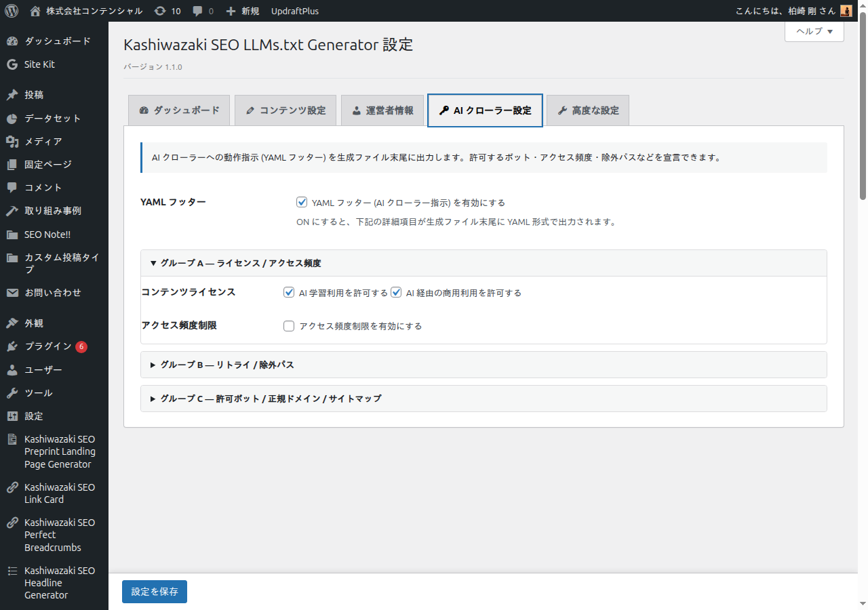Click the ツール wrench icon
Viewport: 868px width, 610px height.
(x=12, y=393)
